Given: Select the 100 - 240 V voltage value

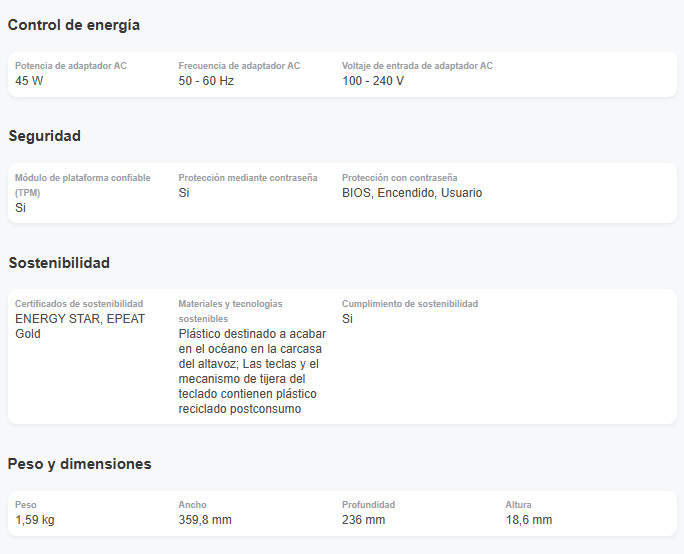Looking at the screenshot, I should (373, 81).
